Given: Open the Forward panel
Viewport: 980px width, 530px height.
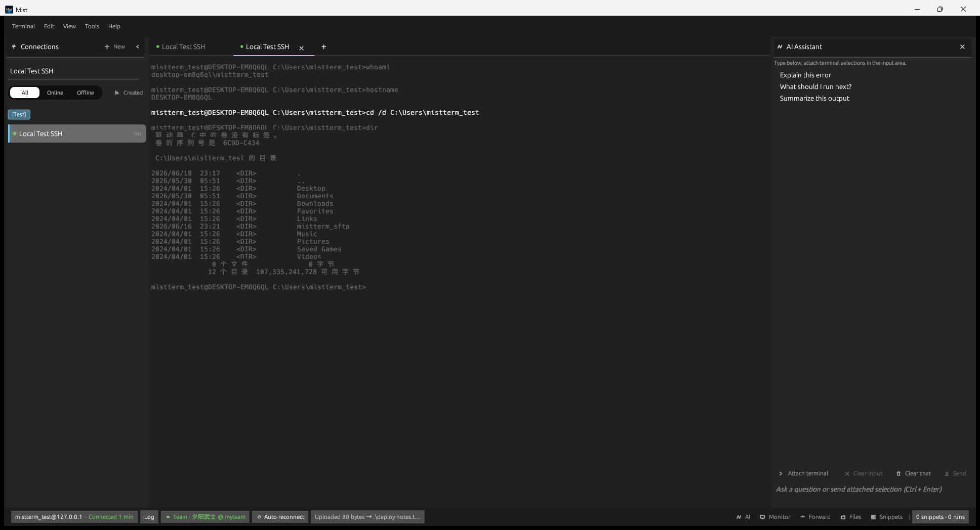Looking at the screenshot, I should [x=815, y=517].
